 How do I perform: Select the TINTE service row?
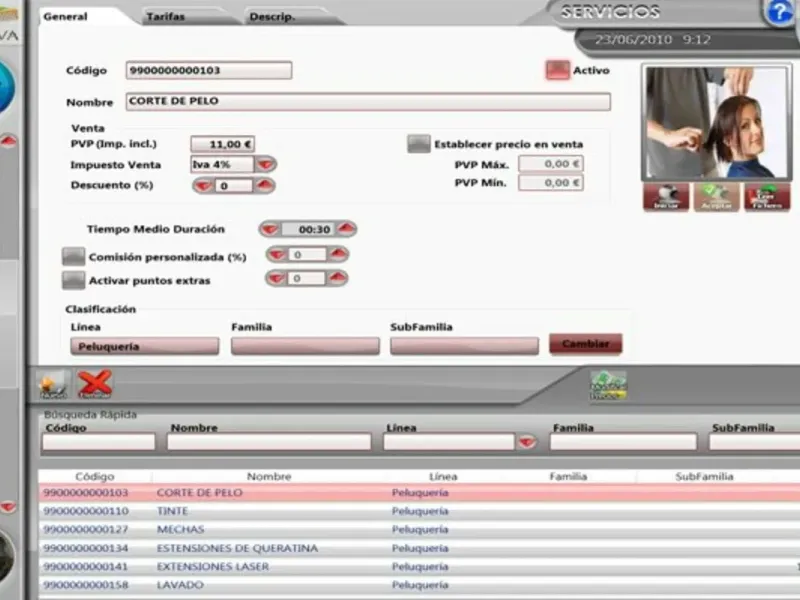click(419, 511)
